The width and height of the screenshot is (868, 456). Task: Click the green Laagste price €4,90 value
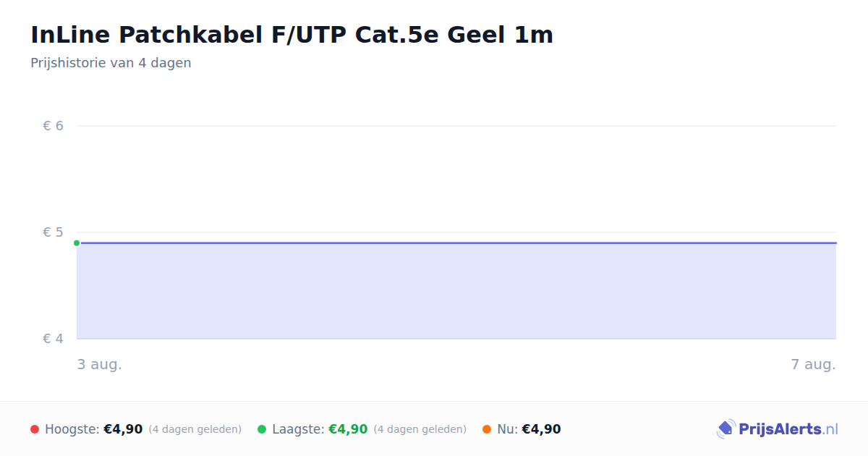click(348, 429)
